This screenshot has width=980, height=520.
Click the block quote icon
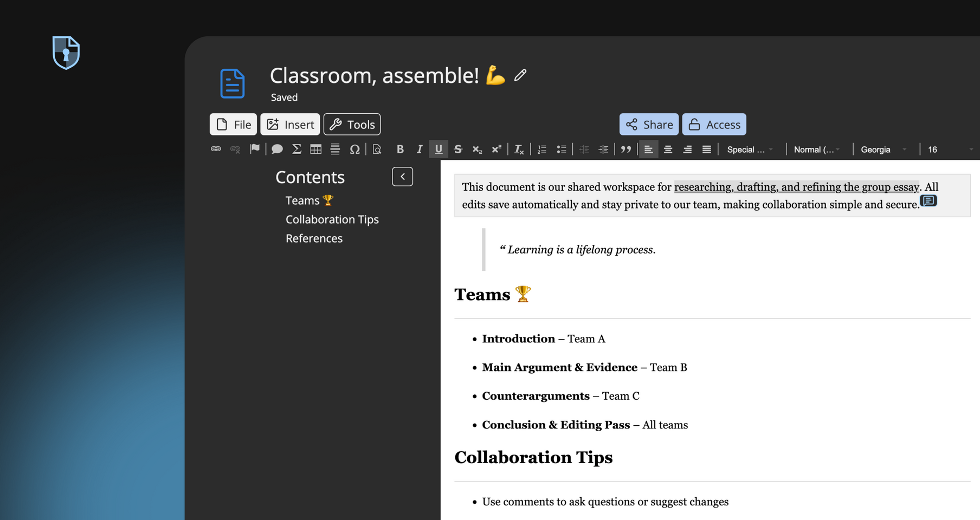coord(626,149)
